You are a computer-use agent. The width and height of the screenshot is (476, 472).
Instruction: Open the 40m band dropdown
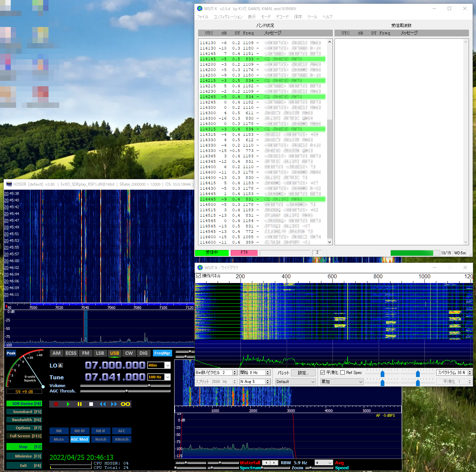[x=167, y=365]
